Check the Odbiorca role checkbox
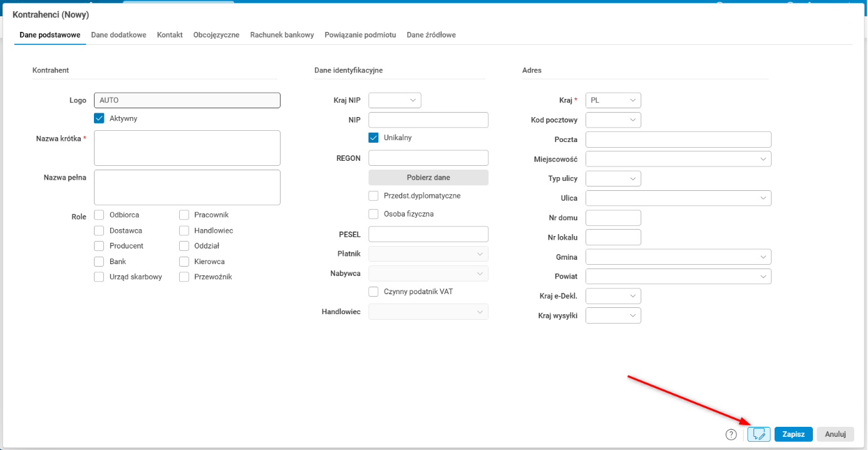Screen dimensions: 868x450 (x=99, y=215)
